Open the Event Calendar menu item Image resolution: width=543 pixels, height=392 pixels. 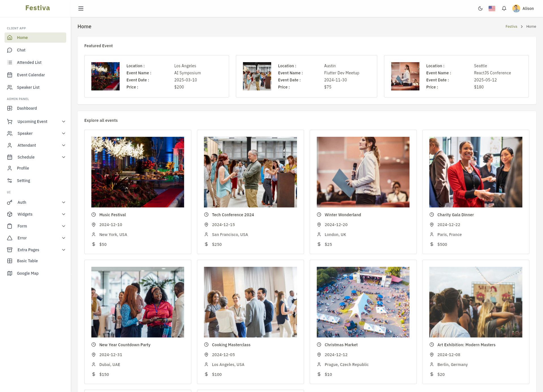tap(35, 75)
